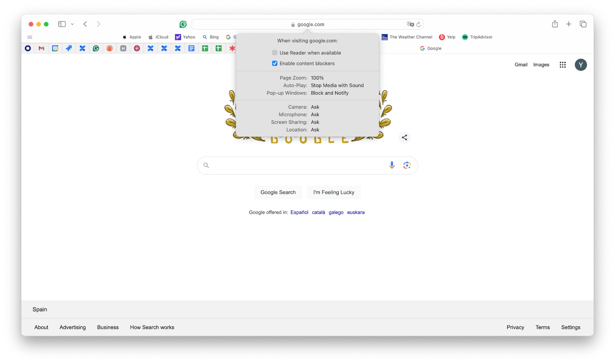
Task: Change the Camera Ask permission
Action: [315, 107]
